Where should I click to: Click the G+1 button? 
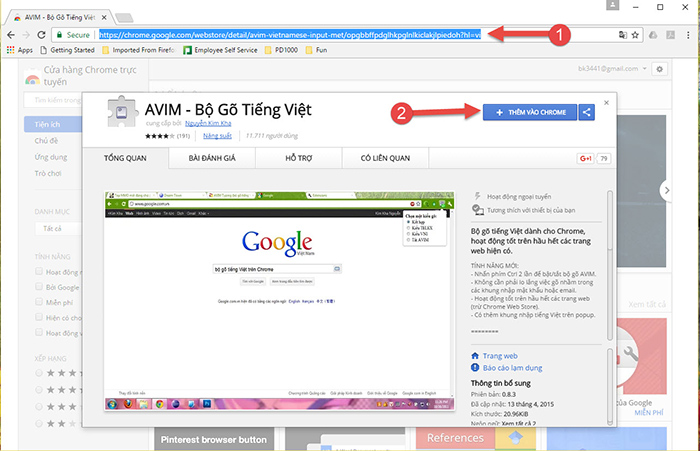click(x=585, y=158)
